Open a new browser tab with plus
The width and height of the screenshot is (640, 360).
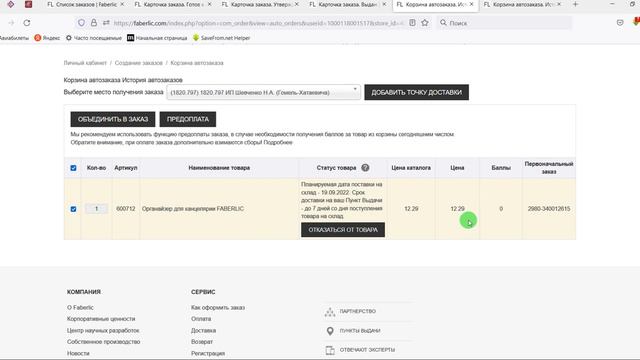point(575,4)
